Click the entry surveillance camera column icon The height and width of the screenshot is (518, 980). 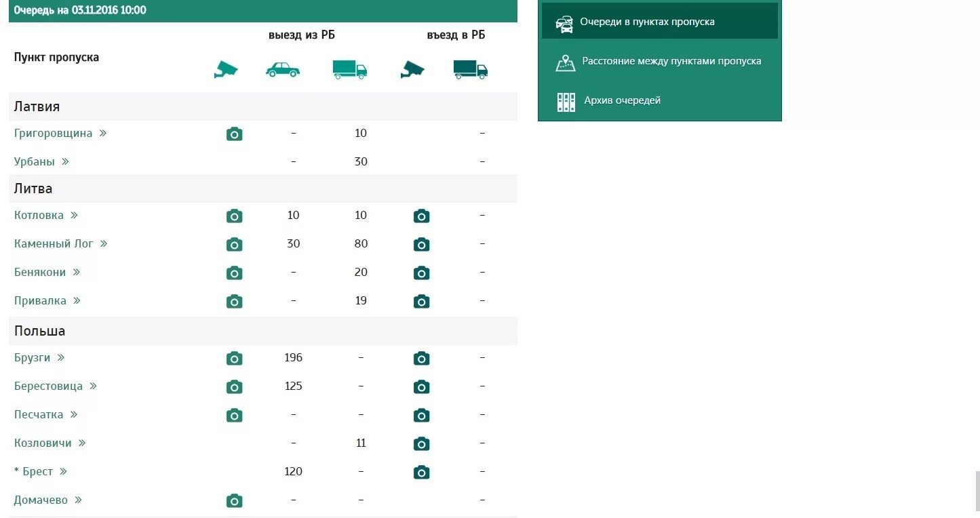pos(412,69)
